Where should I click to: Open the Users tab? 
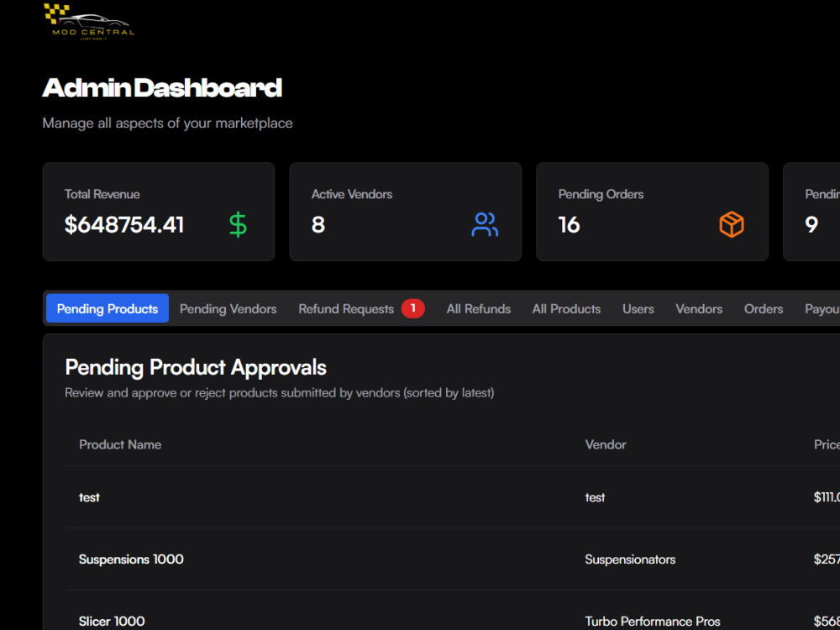coord(638,308)
